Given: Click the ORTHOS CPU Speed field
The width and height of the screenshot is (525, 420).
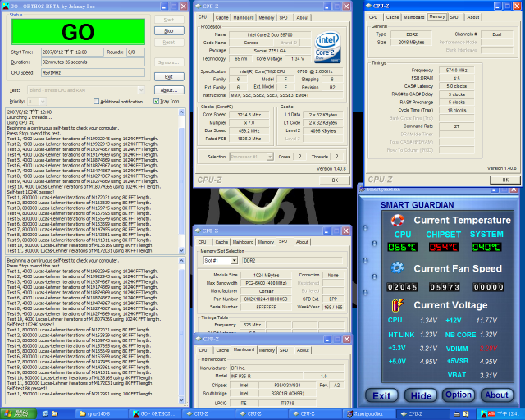Looking at the screenshot, I should (x=93, y=73).
